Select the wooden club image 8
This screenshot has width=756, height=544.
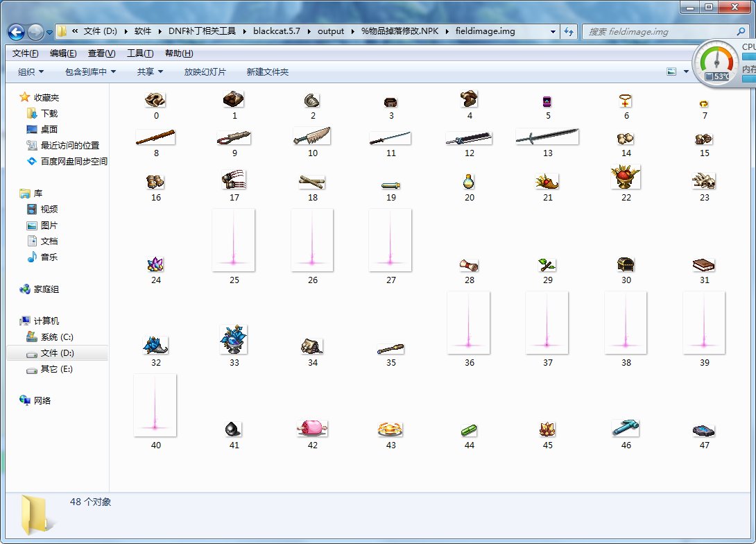click(155, 137)
